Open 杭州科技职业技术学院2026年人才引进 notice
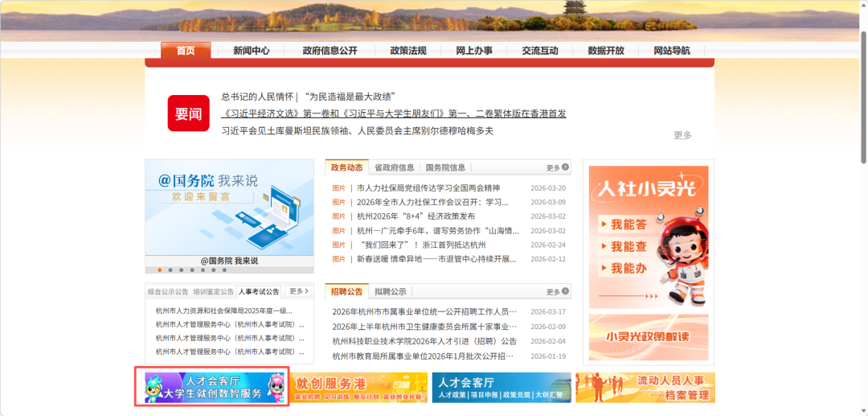The width and height of the screenshot is (868, 416). tap(424, 340)
